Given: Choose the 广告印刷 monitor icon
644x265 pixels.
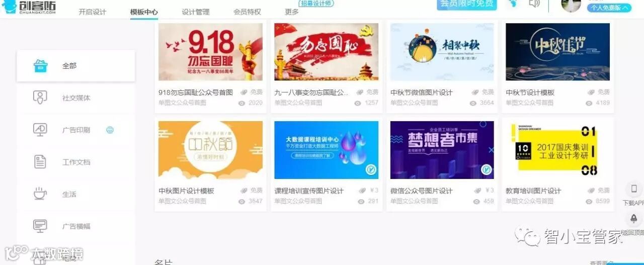Looking at the screenshot, I should coord(40,130).
